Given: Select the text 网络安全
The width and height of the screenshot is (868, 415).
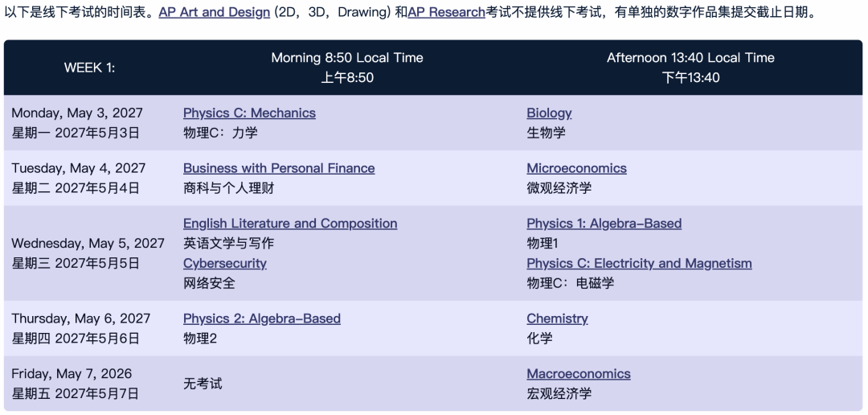Looking at the screenshot, I should (209, 284).
